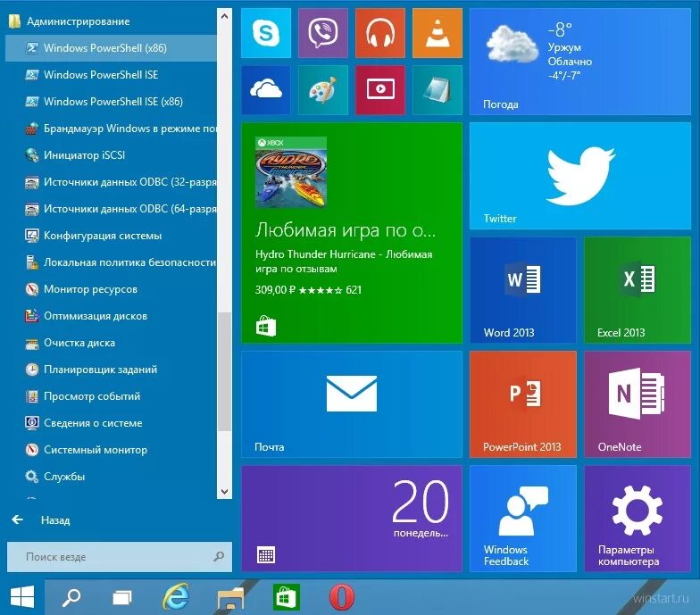
Task: Open the Skype tile
Action: (x=266, y=33)
